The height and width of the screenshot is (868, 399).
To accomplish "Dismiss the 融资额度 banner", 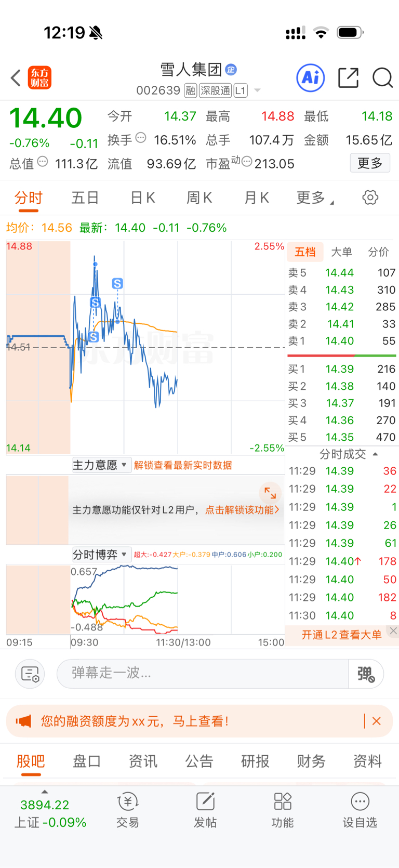I will point(377,721).
